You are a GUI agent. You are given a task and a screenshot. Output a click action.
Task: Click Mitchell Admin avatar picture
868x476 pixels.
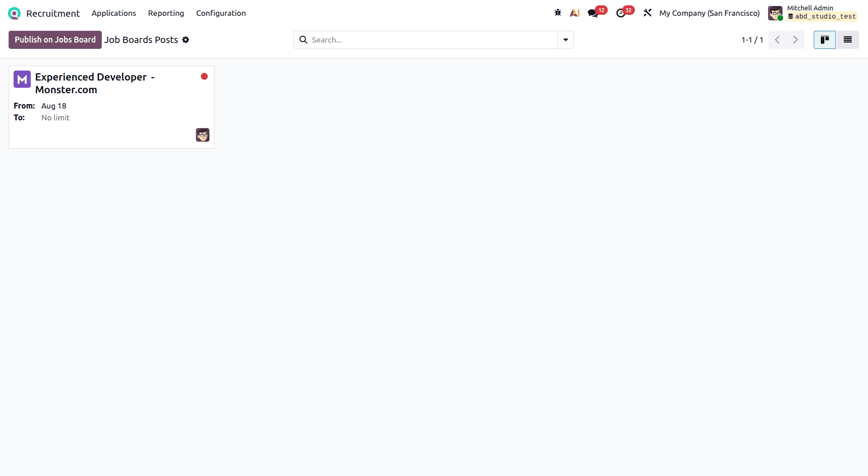tap(775, 13)
